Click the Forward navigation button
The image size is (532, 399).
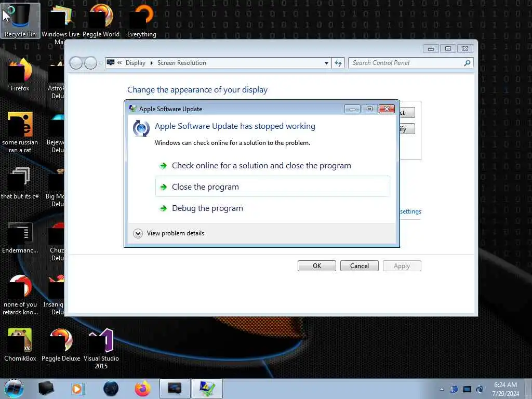click(x=90, y=63)
